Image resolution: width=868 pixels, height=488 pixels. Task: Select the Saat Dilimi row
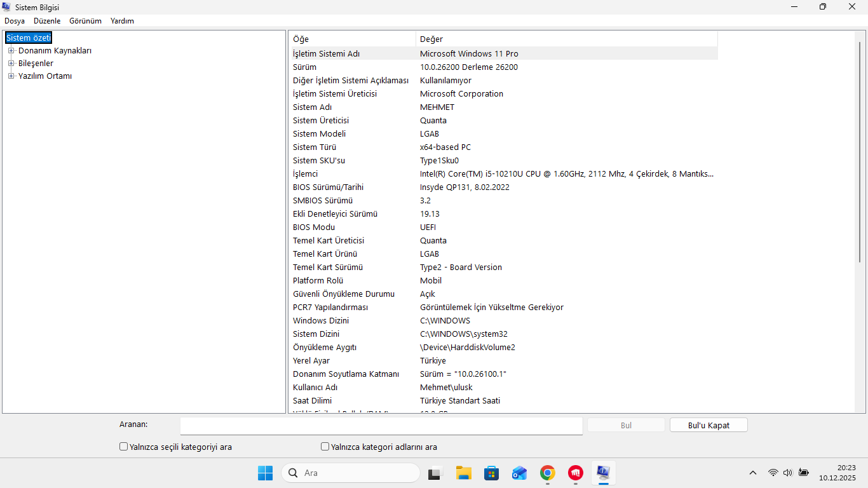(x=503, y=401)
